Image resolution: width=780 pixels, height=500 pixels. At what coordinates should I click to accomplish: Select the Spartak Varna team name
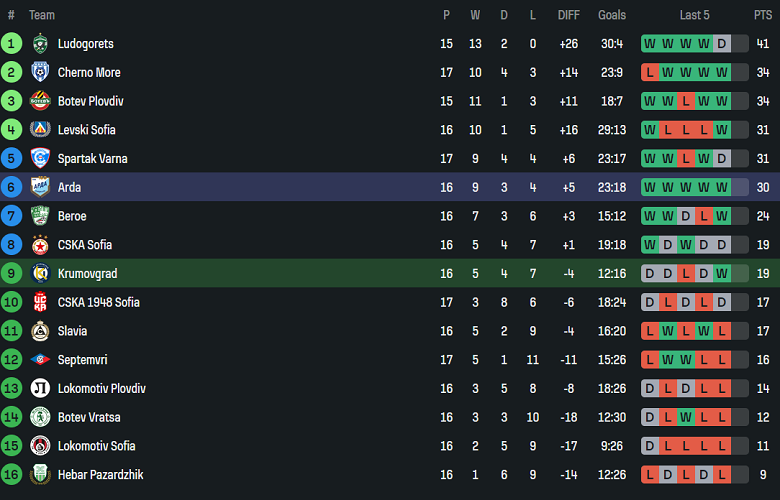coord(92,159)
